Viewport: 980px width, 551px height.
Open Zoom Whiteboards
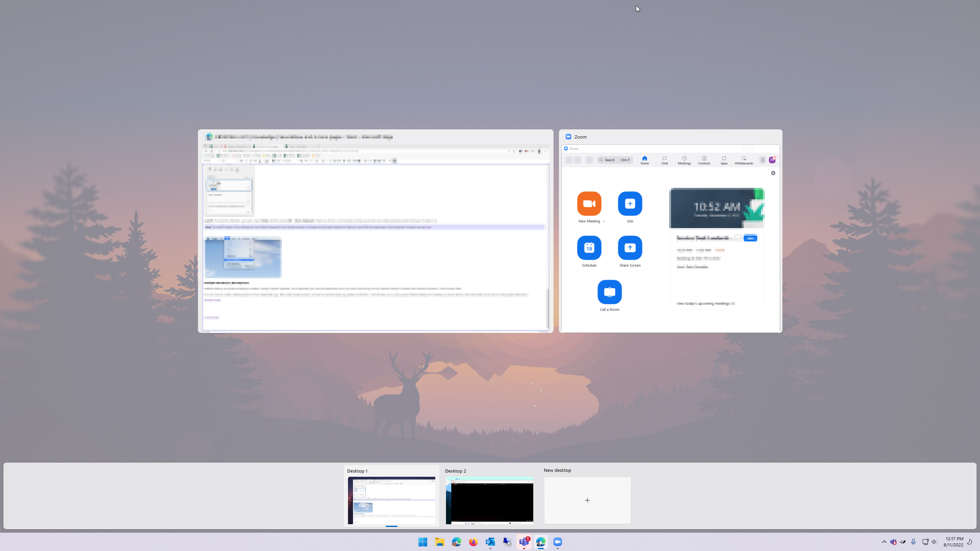pyautogui.click(x=743, y=160)
